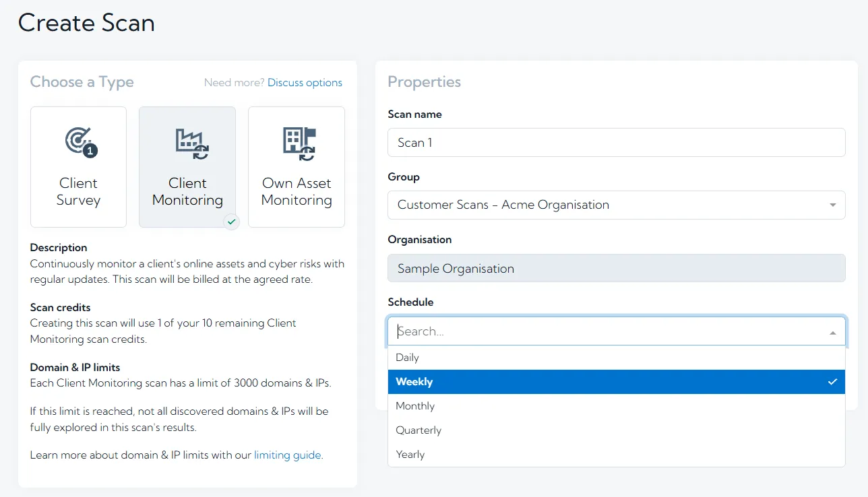Click Customer Scans – Acme Organisation value
The height and width of the screenshot is (497, 868).
(x=503, y=205)
